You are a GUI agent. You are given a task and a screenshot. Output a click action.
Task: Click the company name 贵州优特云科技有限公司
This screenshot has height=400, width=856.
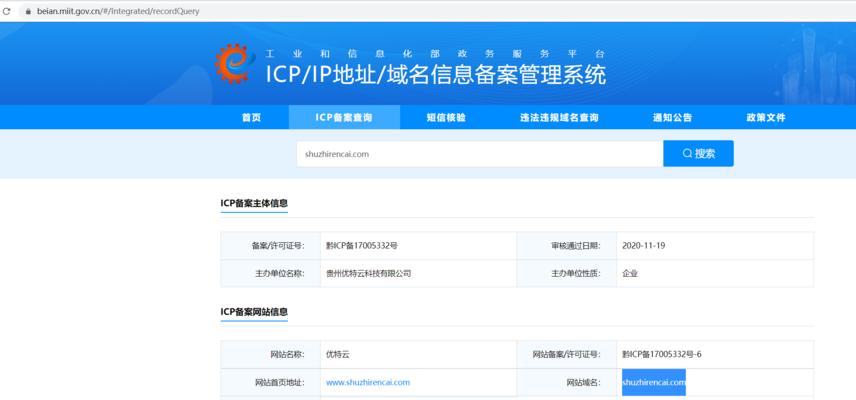368,273
